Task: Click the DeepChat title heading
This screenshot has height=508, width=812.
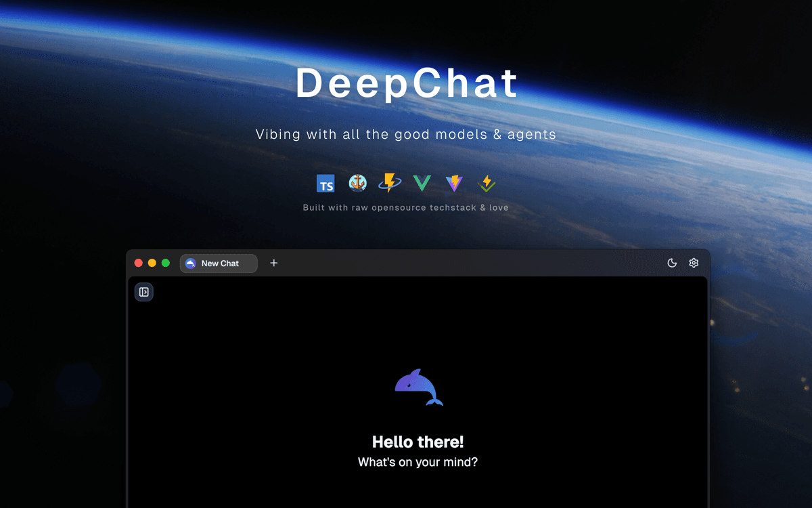Action: (x=407, y=83)
